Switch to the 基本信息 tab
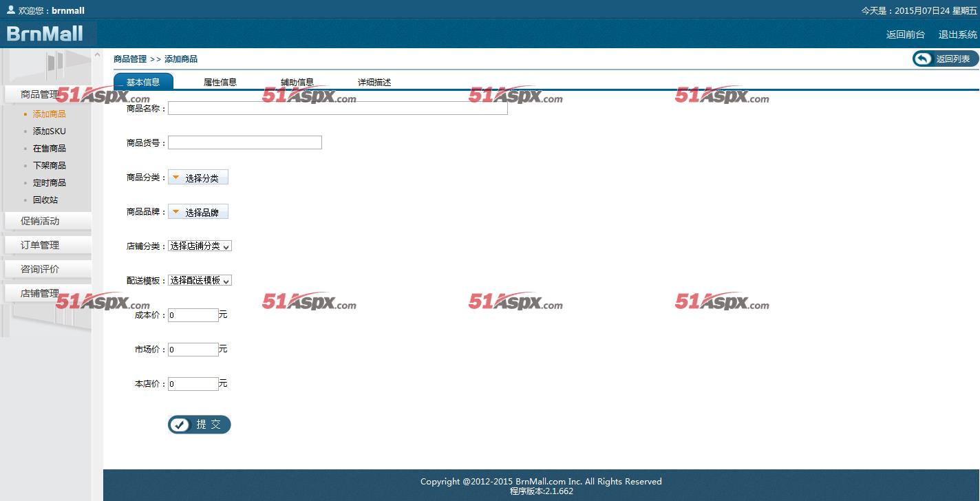The image size is (980, 501). [143, 82]
